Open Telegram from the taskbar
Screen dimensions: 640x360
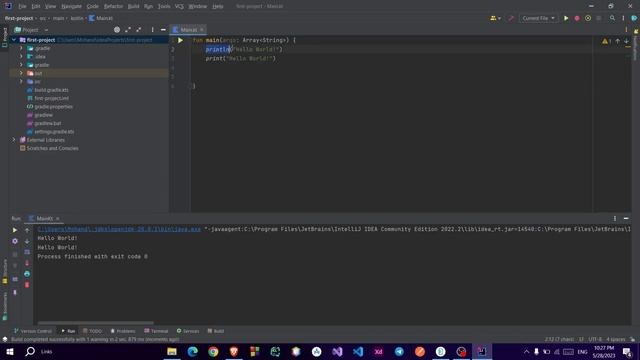point(399,351)
